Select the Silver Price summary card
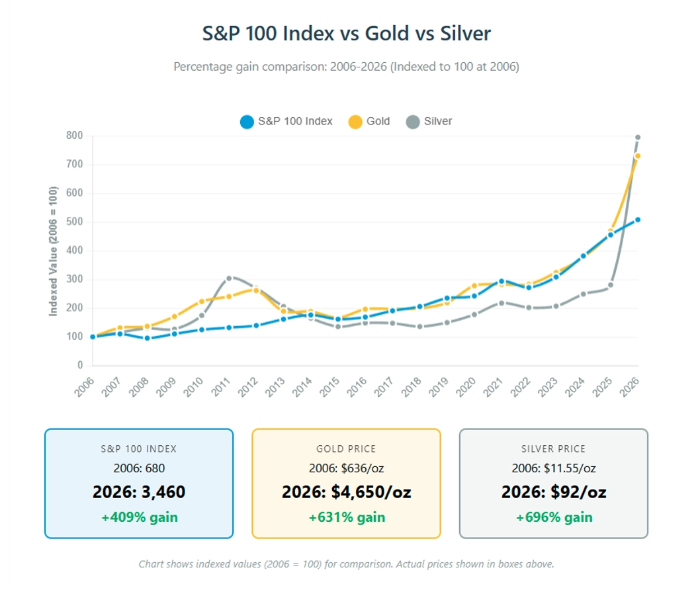 553,483
